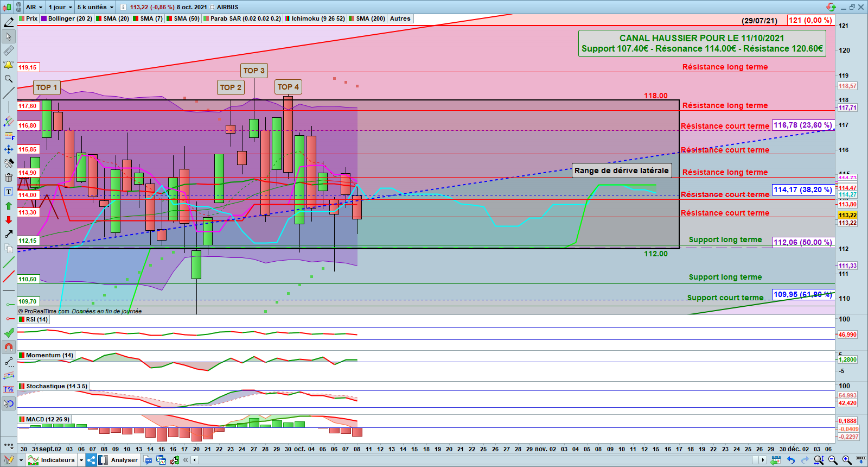The width and height of the screenshot is (868, 467).
Task: Select SMA (200) indicator tab
Action: point(367,18)
